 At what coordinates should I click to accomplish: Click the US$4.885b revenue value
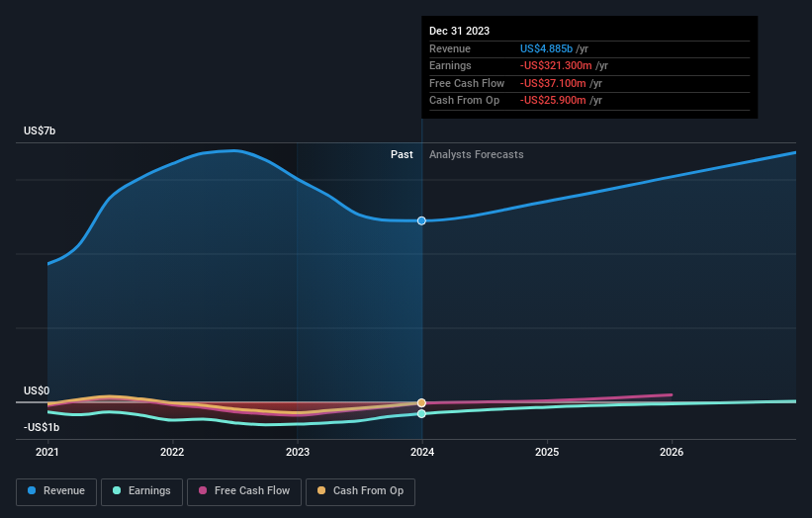click(x=546, y=48)
